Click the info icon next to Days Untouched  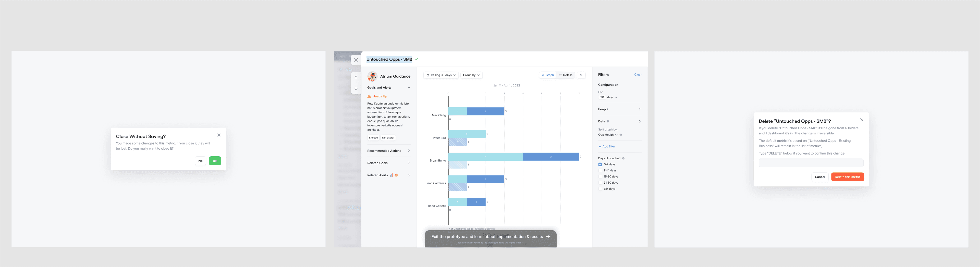click(623, 158)
